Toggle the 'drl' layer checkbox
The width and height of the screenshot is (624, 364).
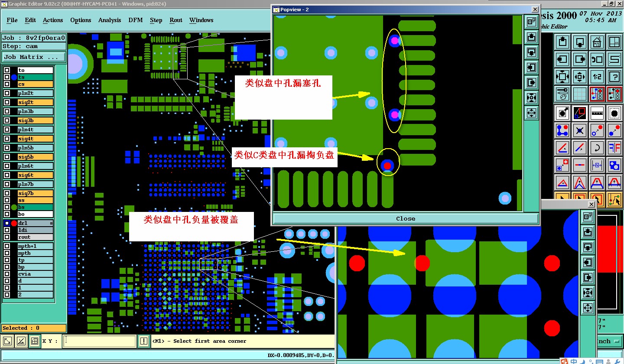7,223
